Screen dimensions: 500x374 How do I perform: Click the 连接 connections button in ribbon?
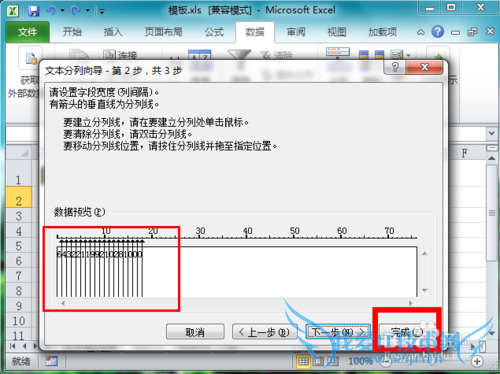(x=120, y=55)
